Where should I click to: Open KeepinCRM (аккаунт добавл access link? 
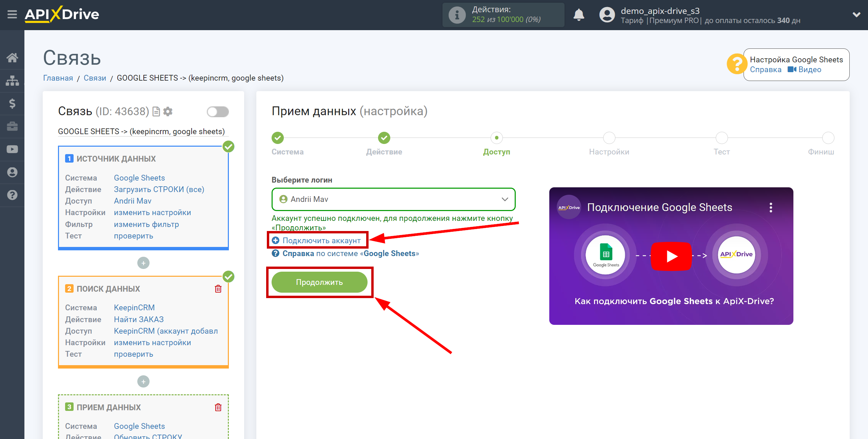point(166,331)
